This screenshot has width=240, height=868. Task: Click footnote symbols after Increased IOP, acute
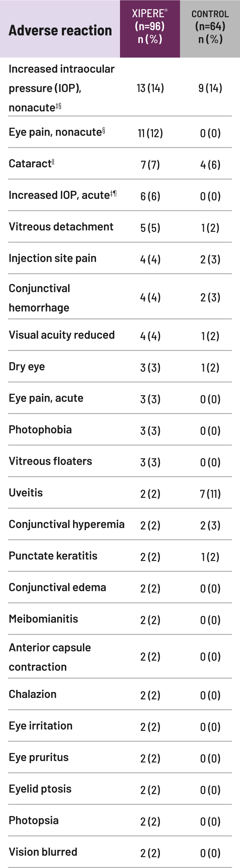[x=113, y=194]
